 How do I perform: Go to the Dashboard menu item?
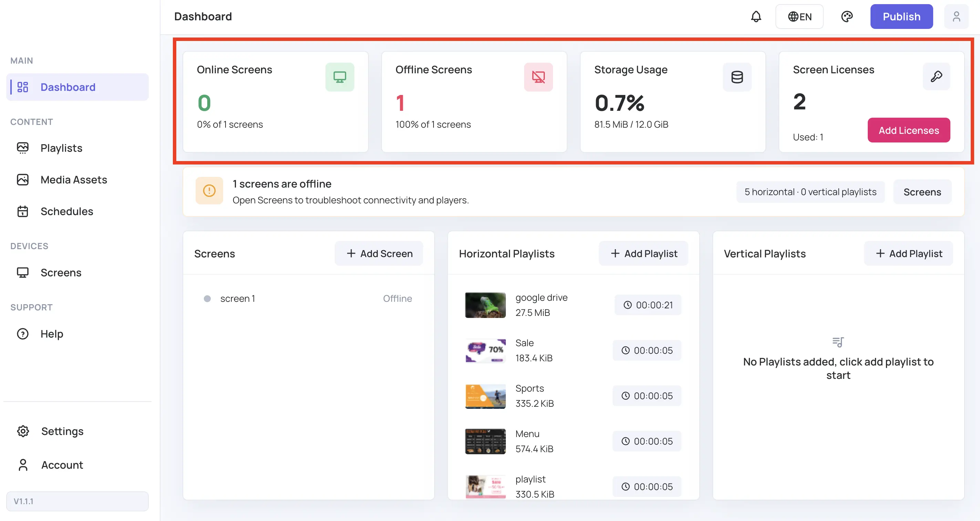point(77,87)
